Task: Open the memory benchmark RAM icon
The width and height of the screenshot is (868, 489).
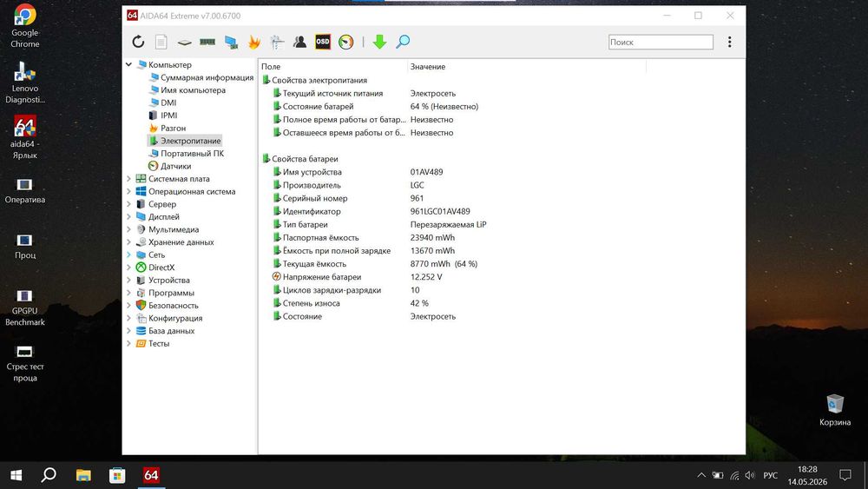Action: tap(207, 42)
